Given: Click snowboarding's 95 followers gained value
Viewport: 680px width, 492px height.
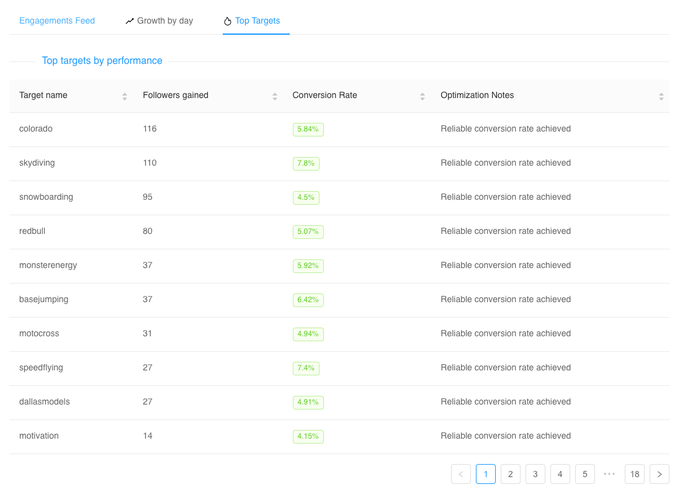Looking at the screenshot, I should point(147,197).
